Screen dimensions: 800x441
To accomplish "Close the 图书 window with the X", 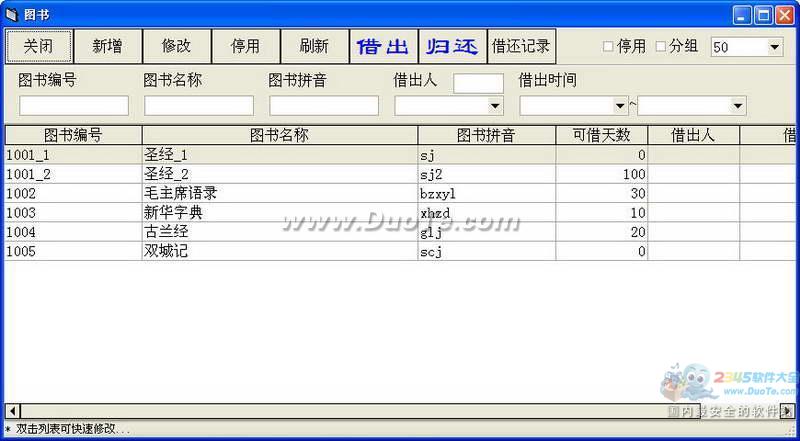I will coord(785,15).
